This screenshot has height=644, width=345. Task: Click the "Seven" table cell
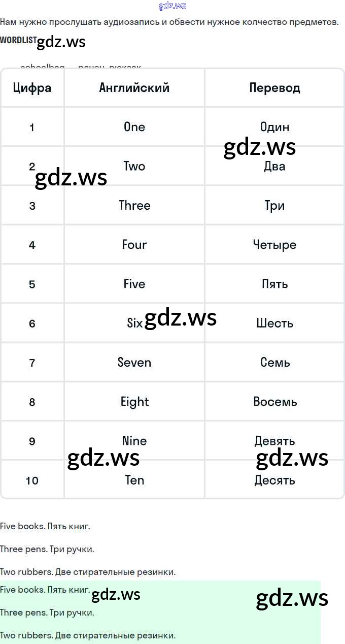[134, 363]
